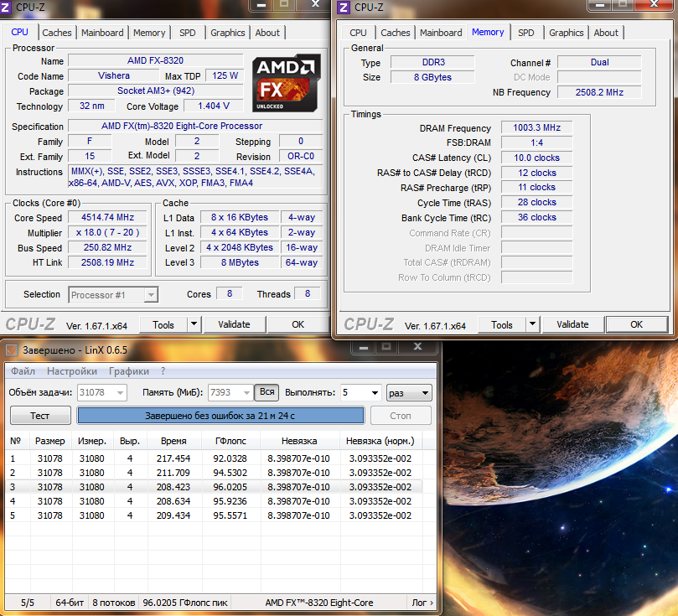Expand the раз units dropdown
This screenshot has height=616, width=678.
point(409,393)
